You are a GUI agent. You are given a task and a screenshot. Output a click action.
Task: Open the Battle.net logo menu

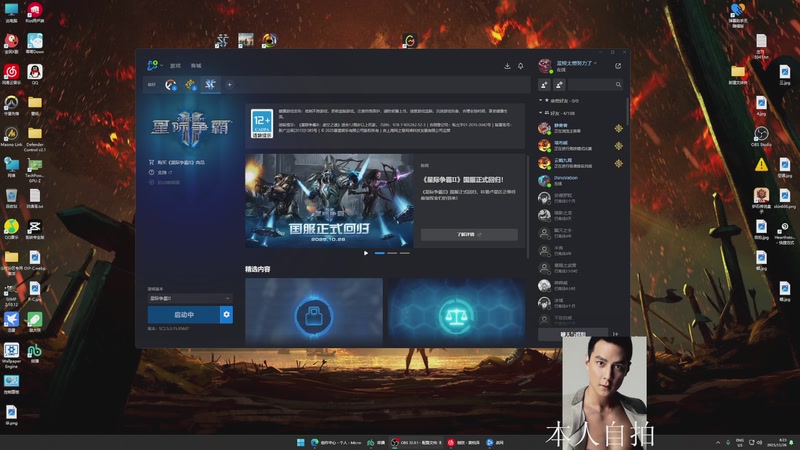[155, 65]
